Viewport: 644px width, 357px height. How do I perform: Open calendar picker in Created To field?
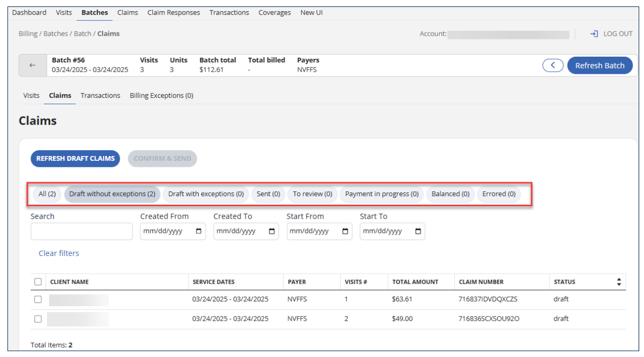(x=272, y=231)
